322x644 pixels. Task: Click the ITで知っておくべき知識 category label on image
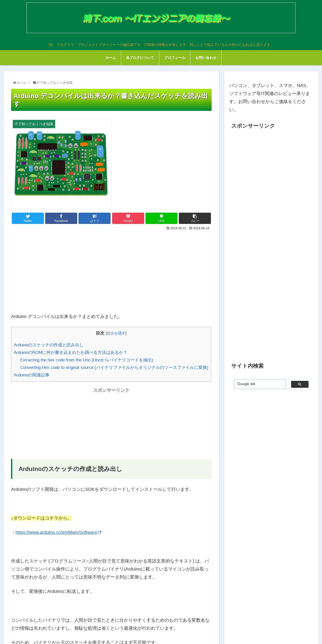click(x=34, y=124)
